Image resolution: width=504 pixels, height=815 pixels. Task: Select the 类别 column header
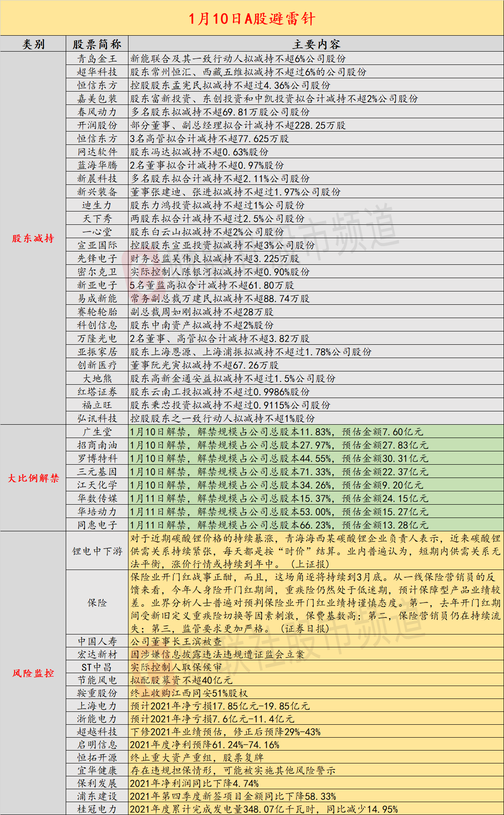pyautogui.click(x=33, y=44)
